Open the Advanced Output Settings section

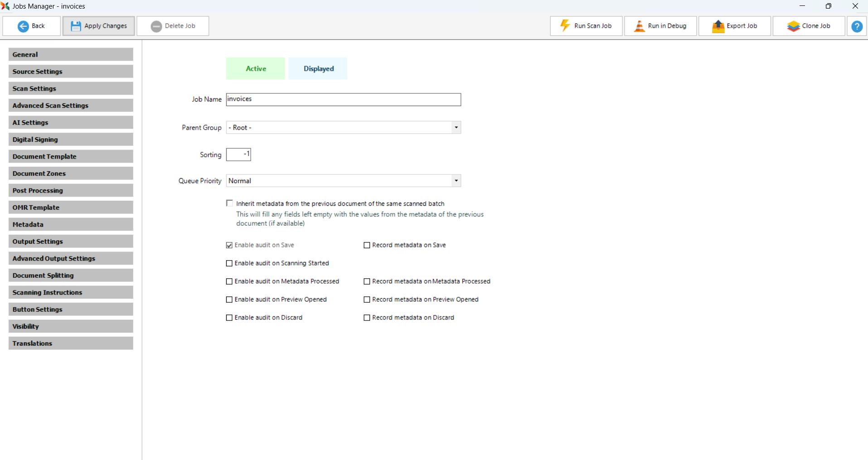(x=71, y=258)
